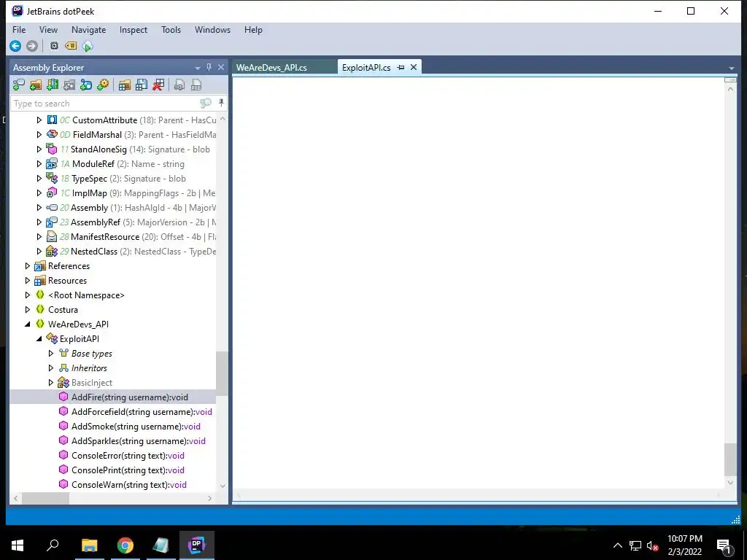
Task: Click the greyed folder-plus toolbar icon
Action: 69,85
